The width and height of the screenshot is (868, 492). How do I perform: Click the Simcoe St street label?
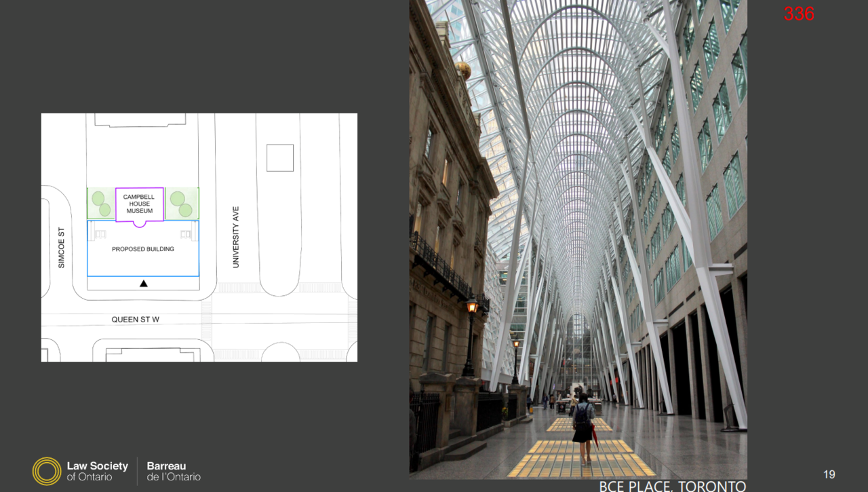tap(62, 248)
